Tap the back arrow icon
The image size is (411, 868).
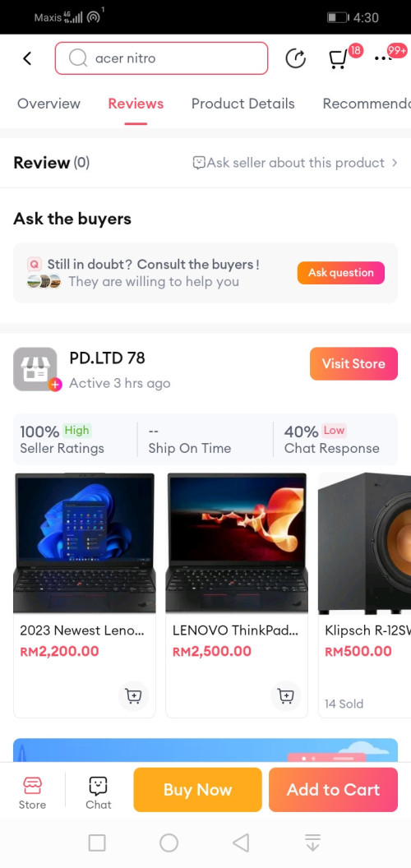click(27, 58)
